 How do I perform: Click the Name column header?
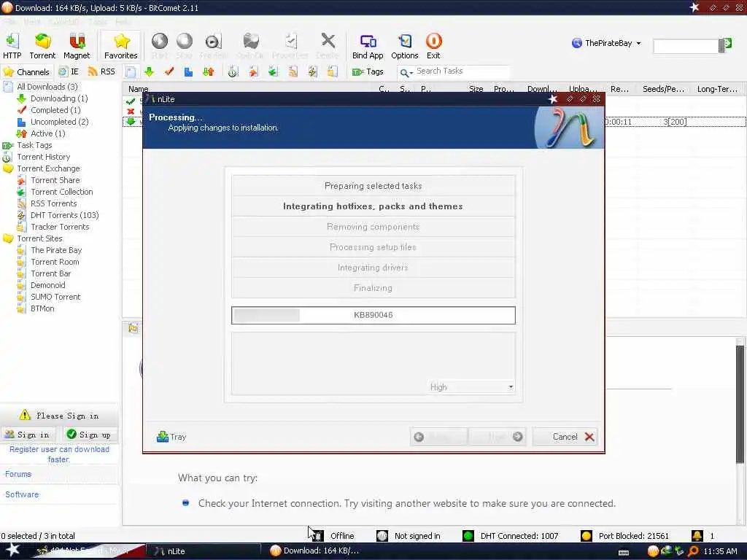click(x=138, y=89)
